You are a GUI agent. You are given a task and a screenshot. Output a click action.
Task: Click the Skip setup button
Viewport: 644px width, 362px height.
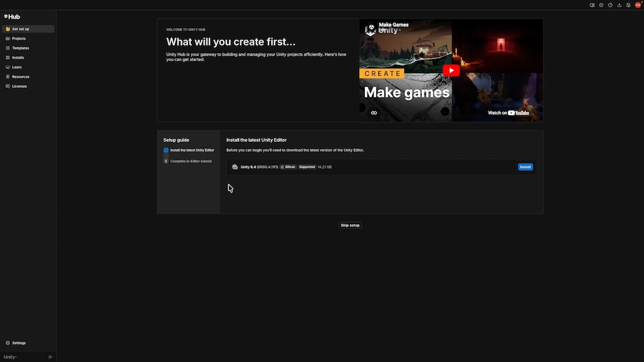(x=350, y=225)
